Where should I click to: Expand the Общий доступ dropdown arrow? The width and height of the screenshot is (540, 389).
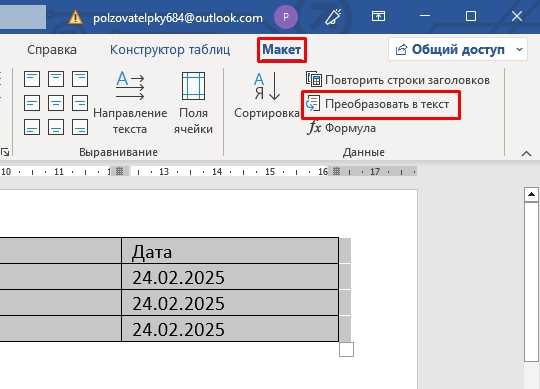519,50
